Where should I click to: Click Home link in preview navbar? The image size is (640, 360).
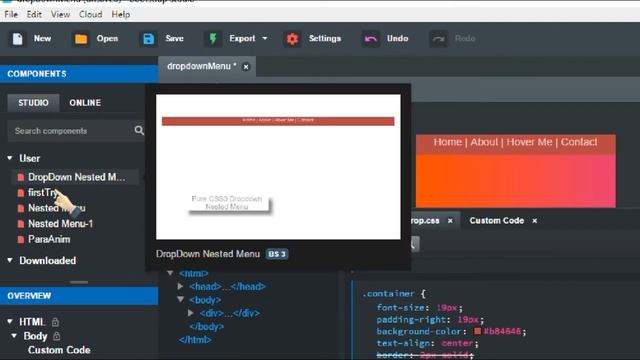click(447, 142)
